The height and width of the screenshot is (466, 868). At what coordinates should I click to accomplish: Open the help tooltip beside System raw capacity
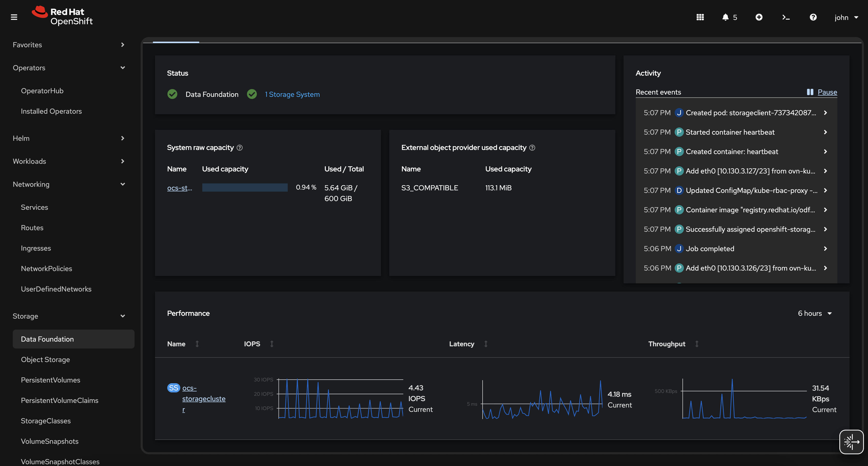pyautogui.click(x=240, y=147)
